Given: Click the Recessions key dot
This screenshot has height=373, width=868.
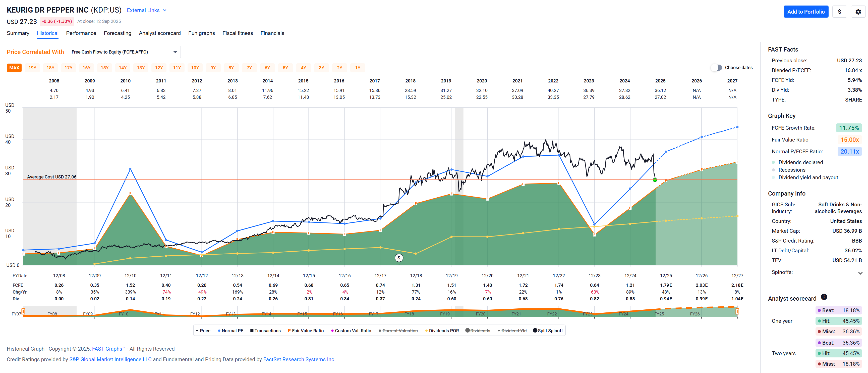Looking at the screenshot, I should coord(773,170).
